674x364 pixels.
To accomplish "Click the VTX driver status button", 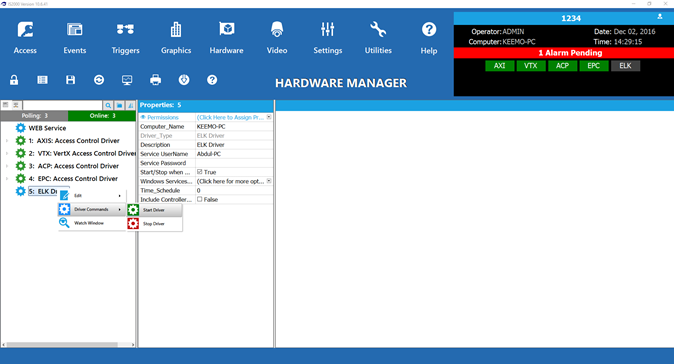I will click(x=531, y=66).
